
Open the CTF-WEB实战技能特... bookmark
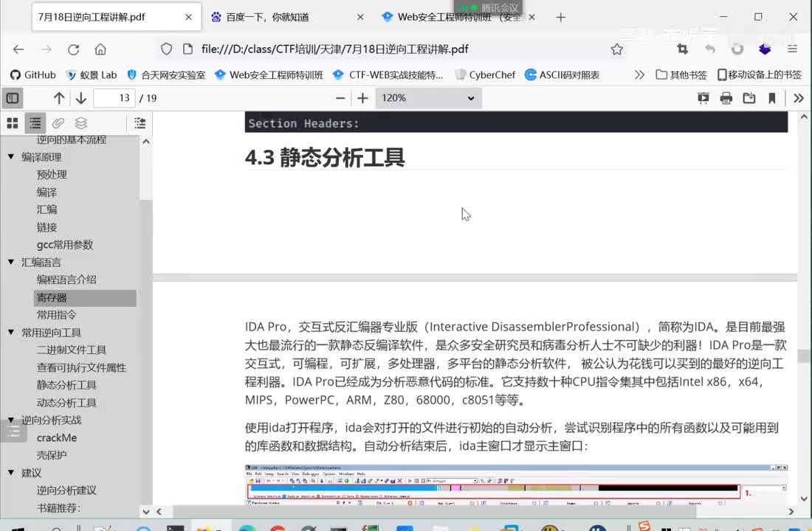point(388,74)
